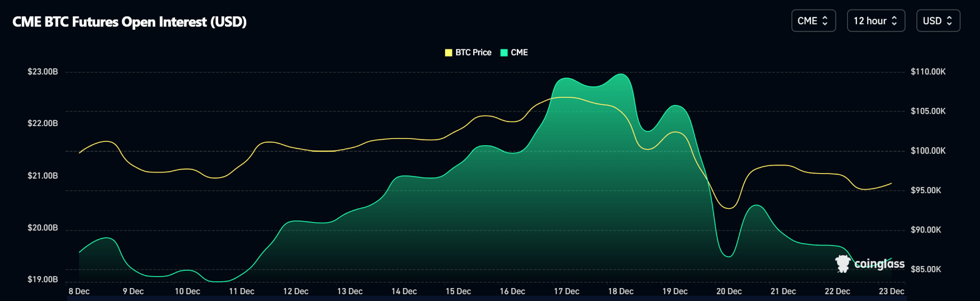Select the 20 Dec date label
The height and width of the screenshot is (301, 980).
(x=729, y=291)
